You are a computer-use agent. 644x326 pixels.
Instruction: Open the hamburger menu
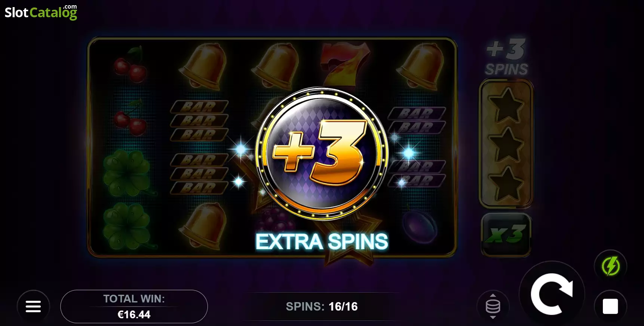click(33, 307)
